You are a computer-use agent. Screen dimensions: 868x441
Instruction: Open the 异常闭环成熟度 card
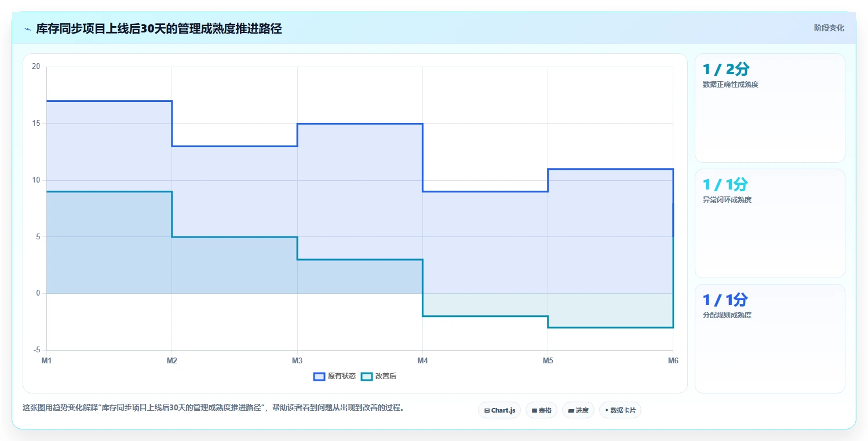coord(769,223)
